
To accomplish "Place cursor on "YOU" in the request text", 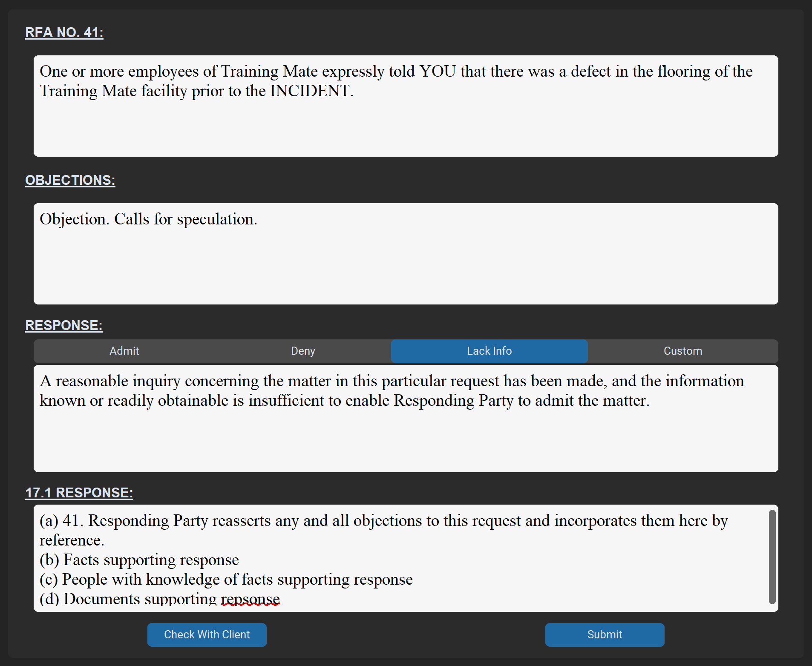I will click(x=437, y=72).
